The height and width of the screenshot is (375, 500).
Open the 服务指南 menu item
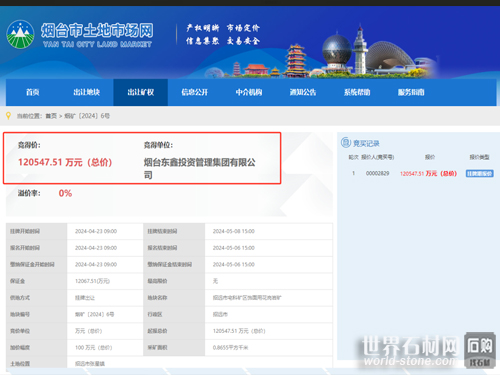411,92
